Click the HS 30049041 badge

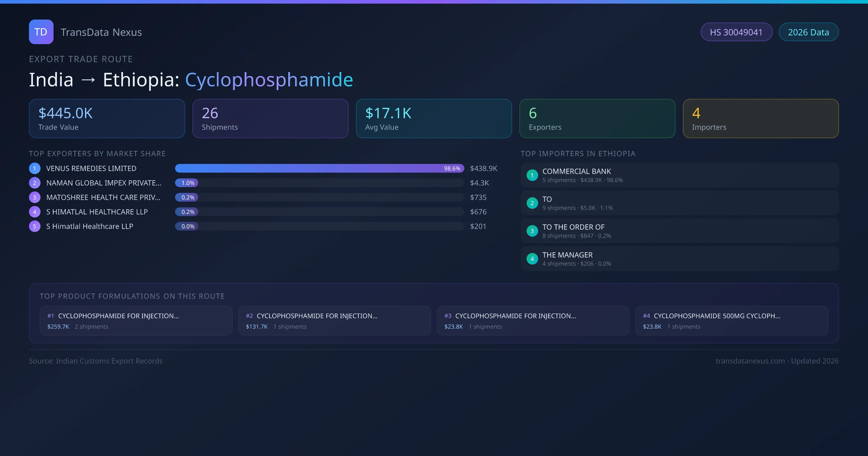[736, 32]
